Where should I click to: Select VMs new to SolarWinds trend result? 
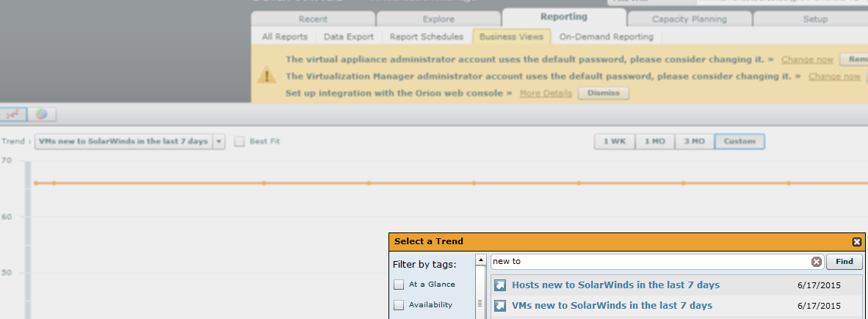pyautogui.click(x=612, y=305)
